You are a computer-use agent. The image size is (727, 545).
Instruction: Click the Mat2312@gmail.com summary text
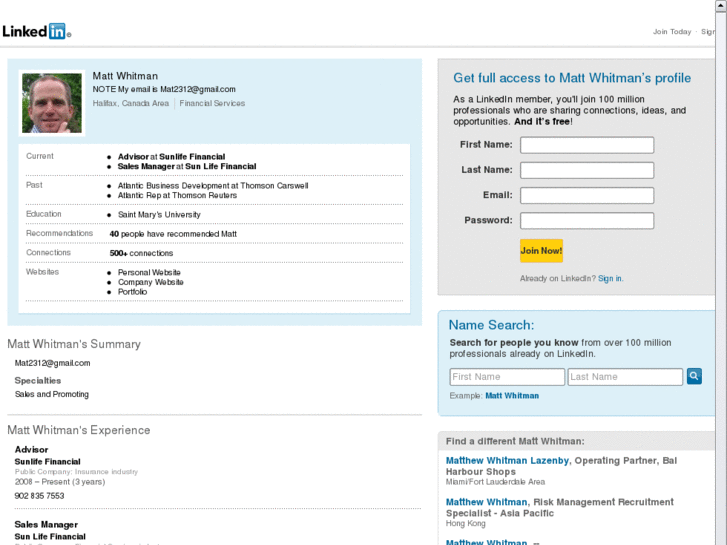52,363
